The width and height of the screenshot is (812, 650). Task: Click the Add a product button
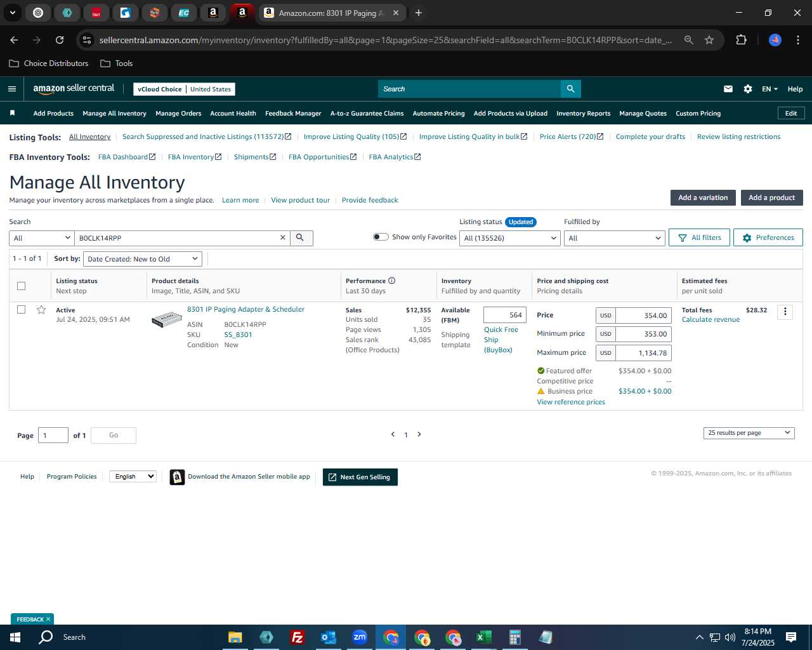pyautogui.click(x=771, y=197)
